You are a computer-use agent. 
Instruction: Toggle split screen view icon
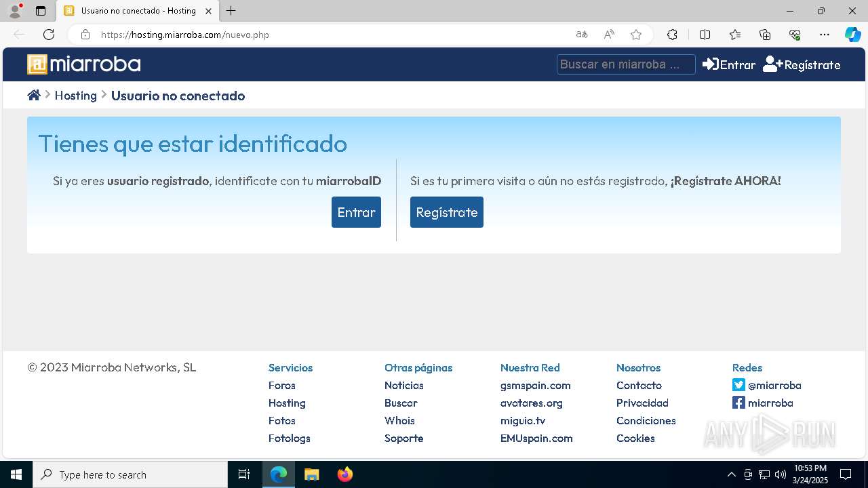(705, 35)
